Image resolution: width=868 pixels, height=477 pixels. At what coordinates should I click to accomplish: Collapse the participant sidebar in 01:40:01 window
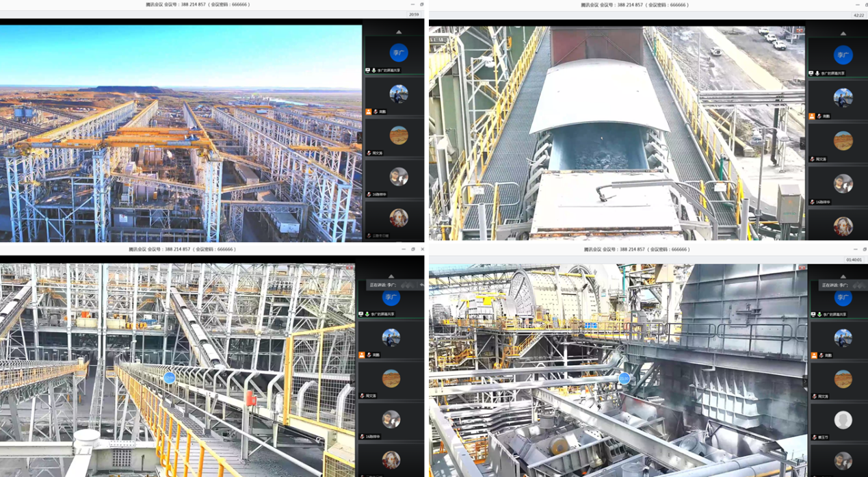pyautogui.click(x=804, y=381)
